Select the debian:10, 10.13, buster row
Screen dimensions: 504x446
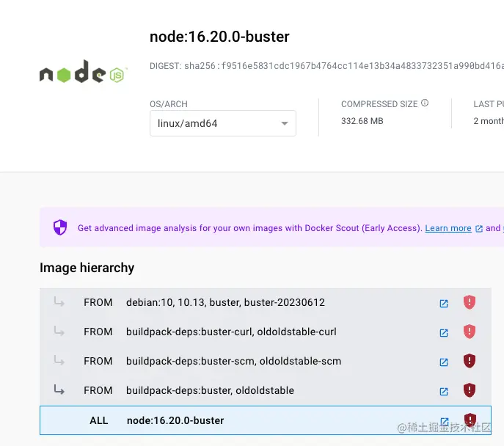266,302
